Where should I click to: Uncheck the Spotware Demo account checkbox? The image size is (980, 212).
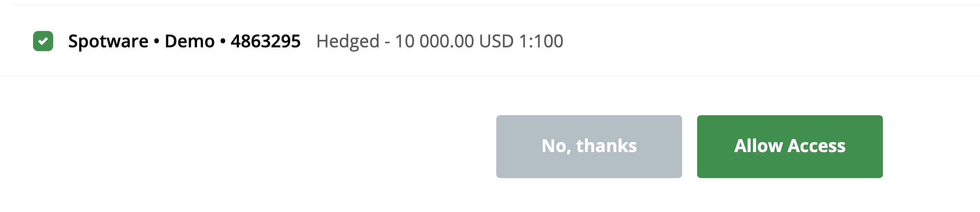click(43, 41)
